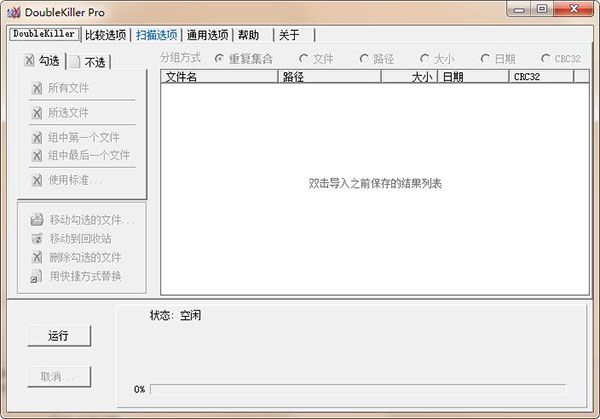
Task: Click the 移动勾选的文件 icon
Action: coord(37,219)
